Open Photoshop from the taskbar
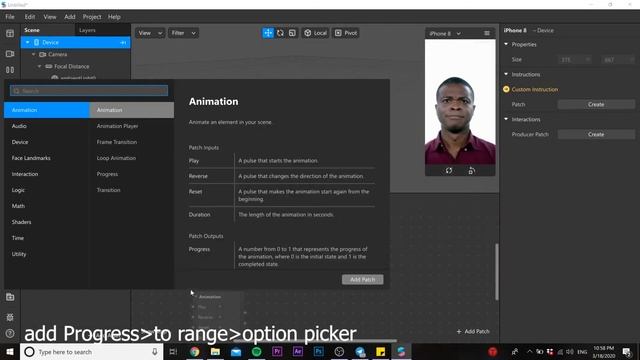This screenshot has height=360, width=640. (x=319, y=351)
